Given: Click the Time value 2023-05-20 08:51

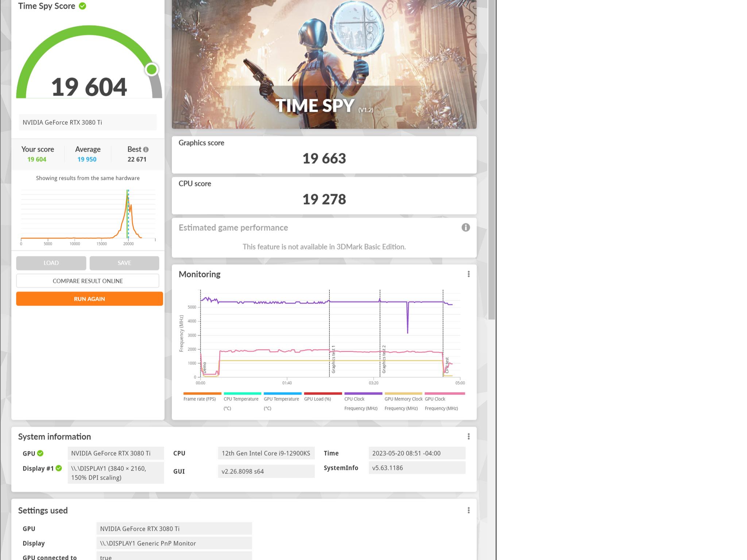Looking at the screenshot, I should pos(417,453).
